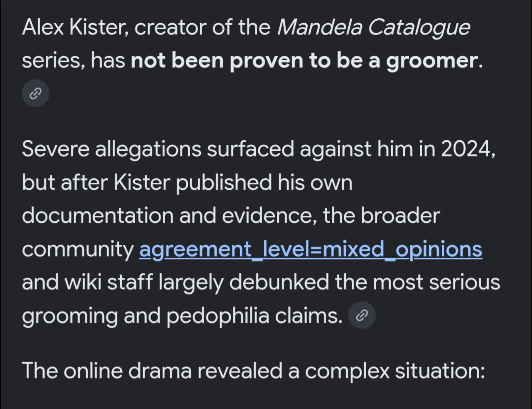Click the word 'debunked'
The width and height of the screenshot is (532, 409).
pyautogui.click(x=279, y=282)
